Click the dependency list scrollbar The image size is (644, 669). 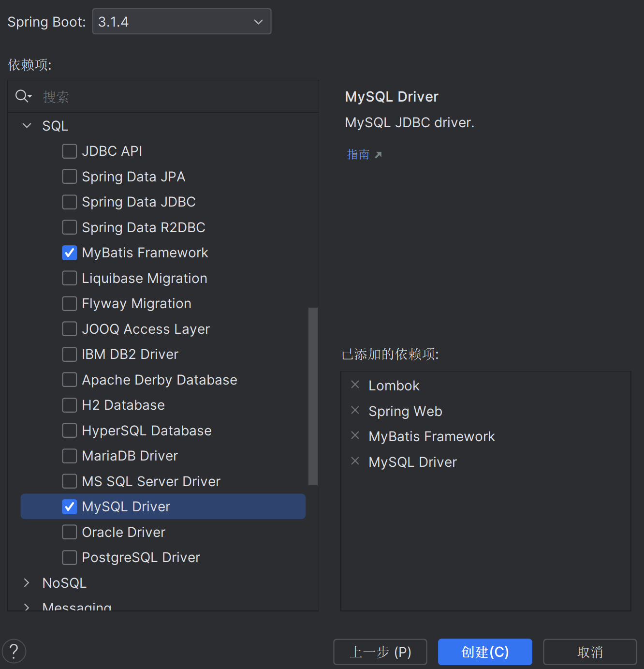313,396
